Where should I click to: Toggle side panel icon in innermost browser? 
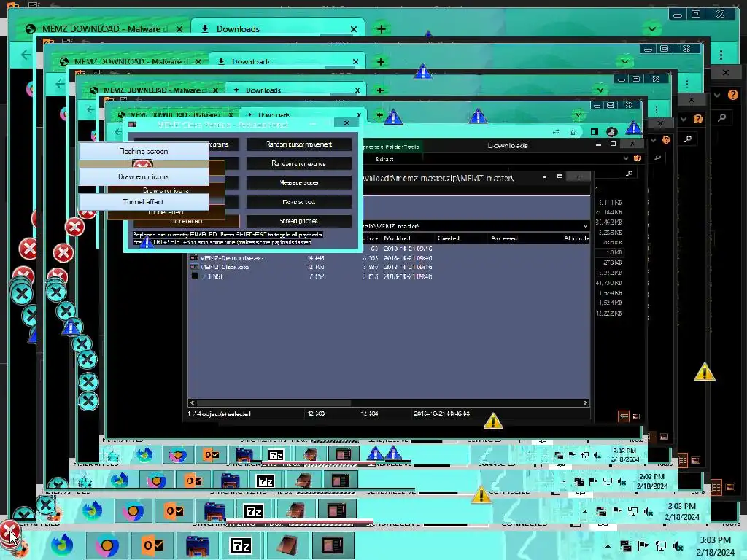(x=594, y=131)
